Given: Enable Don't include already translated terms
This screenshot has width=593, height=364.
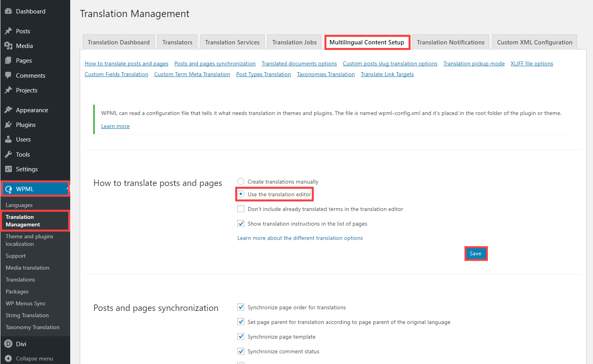Looking at the screenshot, I should [241, 209].
